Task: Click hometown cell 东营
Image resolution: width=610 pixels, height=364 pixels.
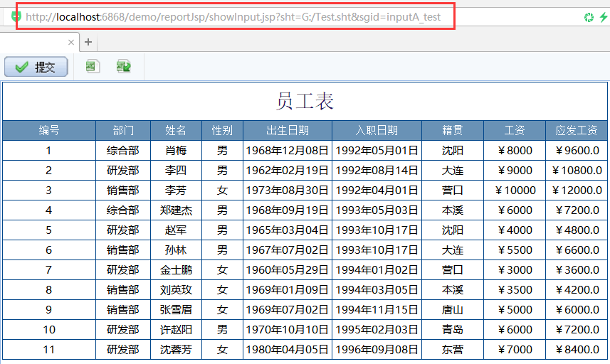Action: (453, 349)
